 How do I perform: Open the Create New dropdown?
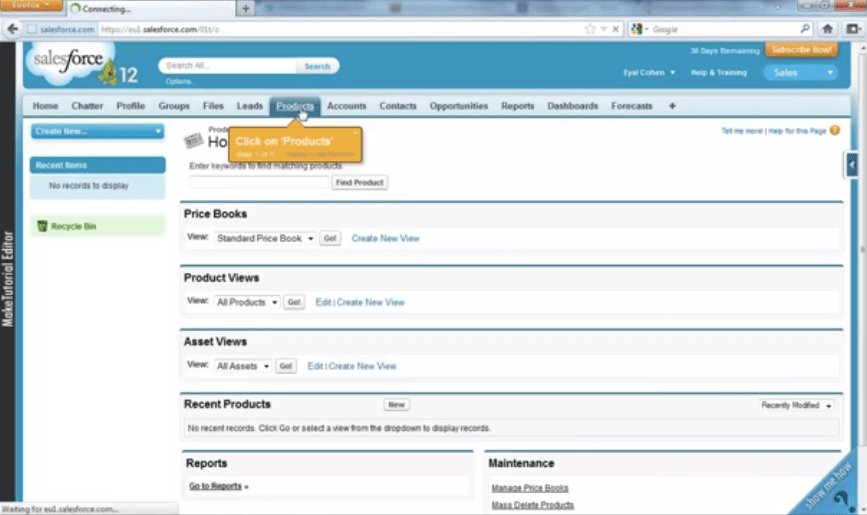97,131
